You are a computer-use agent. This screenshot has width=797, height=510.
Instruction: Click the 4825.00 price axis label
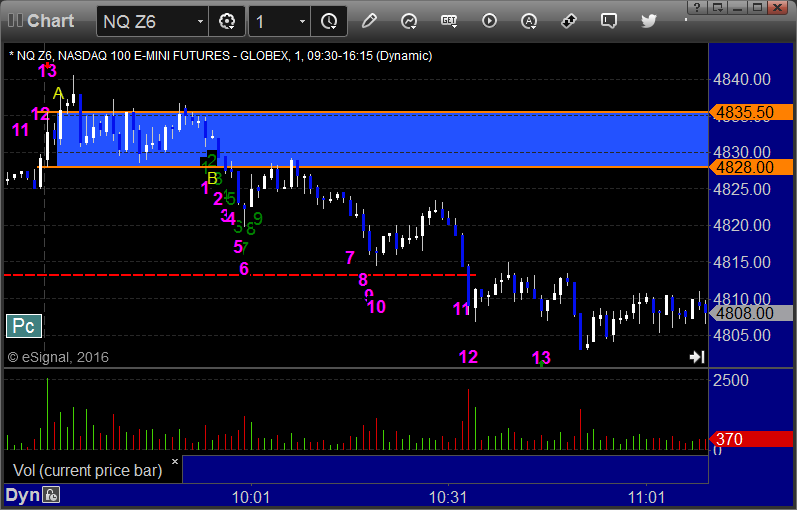click(742, 190)
